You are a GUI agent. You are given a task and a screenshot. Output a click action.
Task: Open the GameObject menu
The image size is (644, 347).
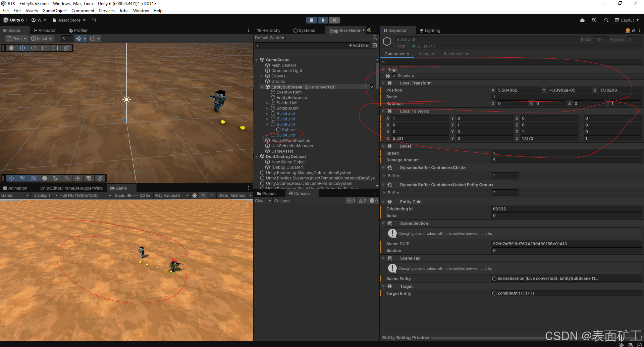(55, 10)
